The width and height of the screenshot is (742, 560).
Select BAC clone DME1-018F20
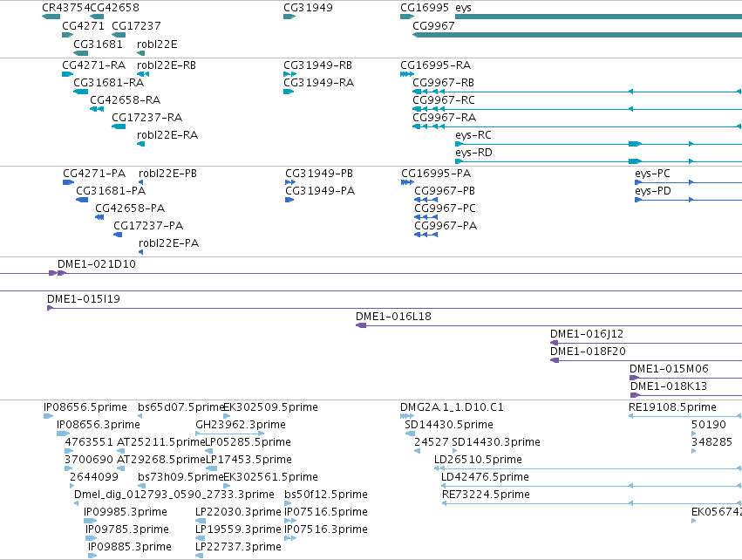(588, 352)
